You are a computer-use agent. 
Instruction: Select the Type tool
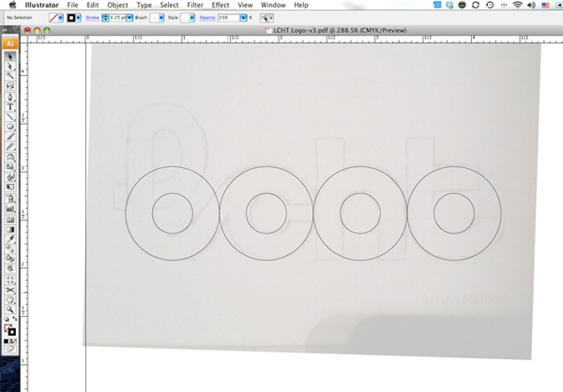[x=10, y=107]
